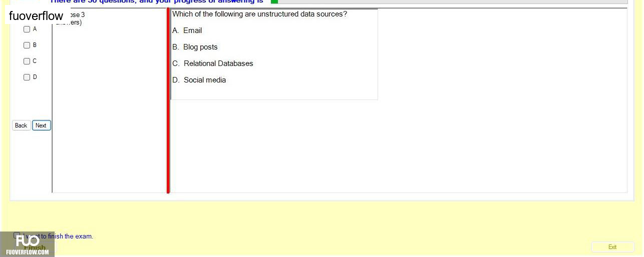
Task: Go to the previous question with Back
Action: [x=21, y=125]
